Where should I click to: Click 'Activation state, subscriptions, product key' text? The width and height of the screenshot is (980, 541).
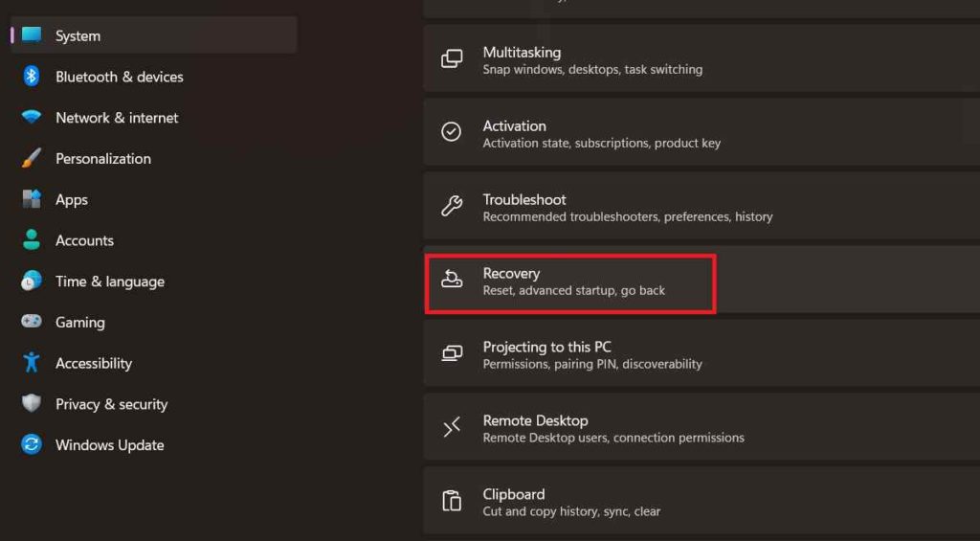pyautogui.click(x=601, y=144)
